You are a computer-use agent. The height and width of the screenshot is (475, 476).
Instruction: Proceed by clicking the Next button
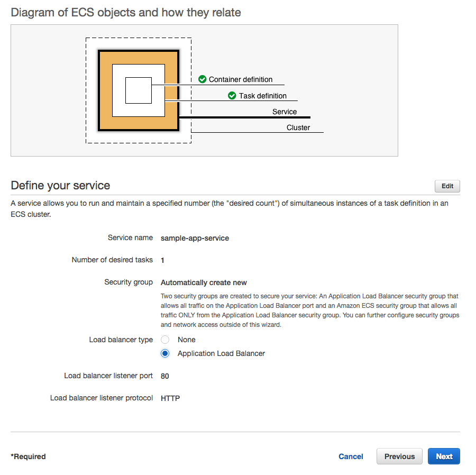(x=444, y=456)
